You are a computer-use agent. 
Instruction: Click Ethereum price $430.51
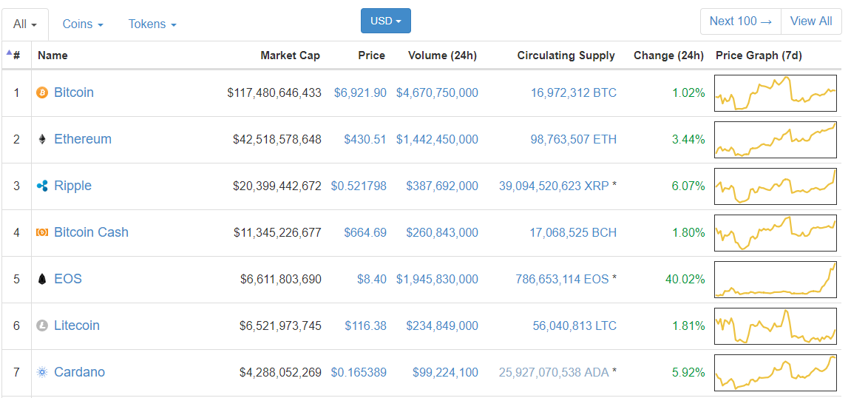pyautogui.click(x=365, y=140)
